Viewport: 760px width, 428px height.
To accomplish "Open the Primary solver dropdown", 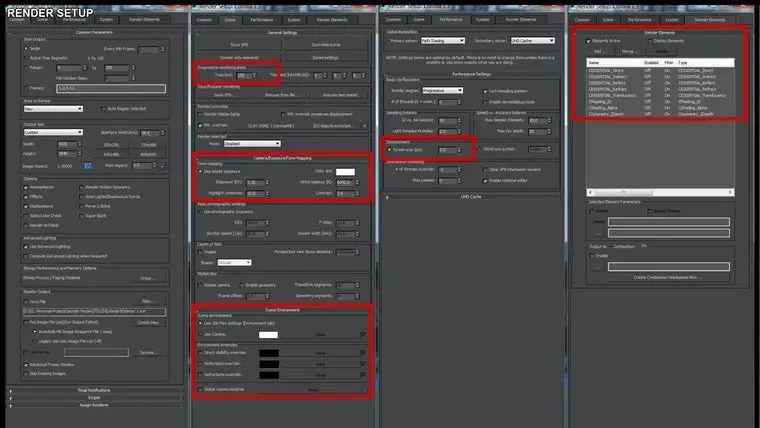I will point(443,41).
